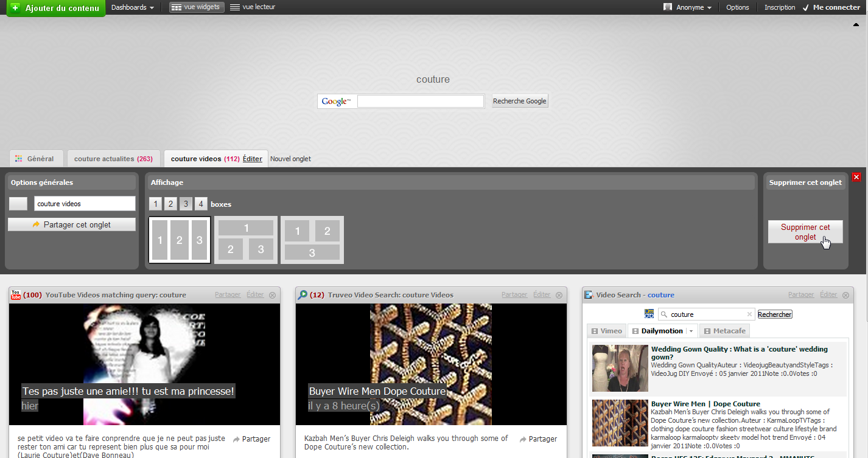This screenshot has width=868, height=458.
Task: Click Partager below the Truveo video description
Action: [539, 439]
